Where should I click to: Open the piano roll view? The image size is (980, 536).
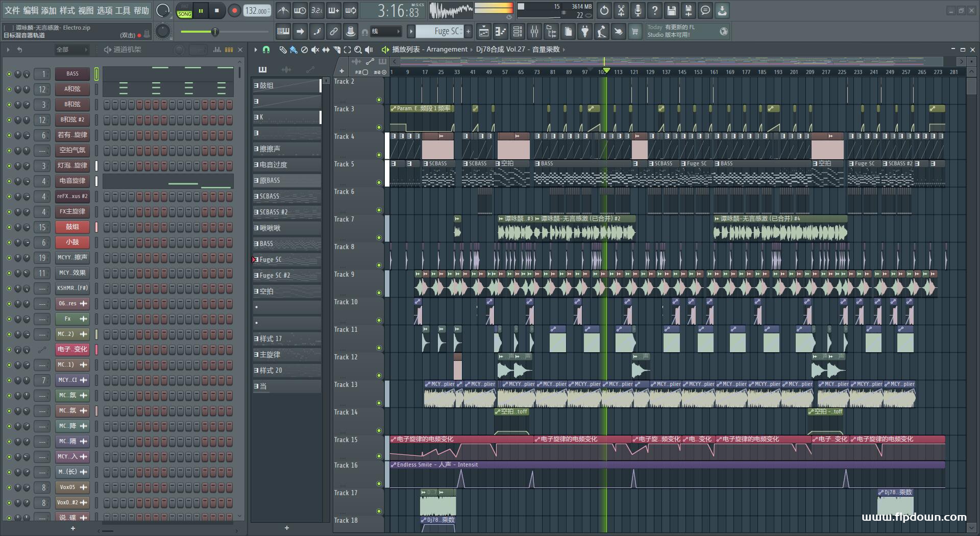tap(501, 32)
